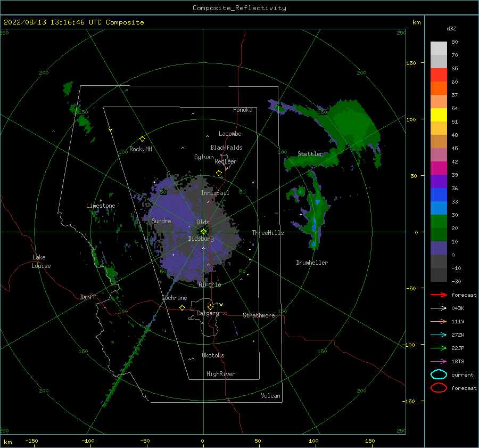The image size is (479, 448).
Task: Click the Didsbury label
Action: (201, 239)
